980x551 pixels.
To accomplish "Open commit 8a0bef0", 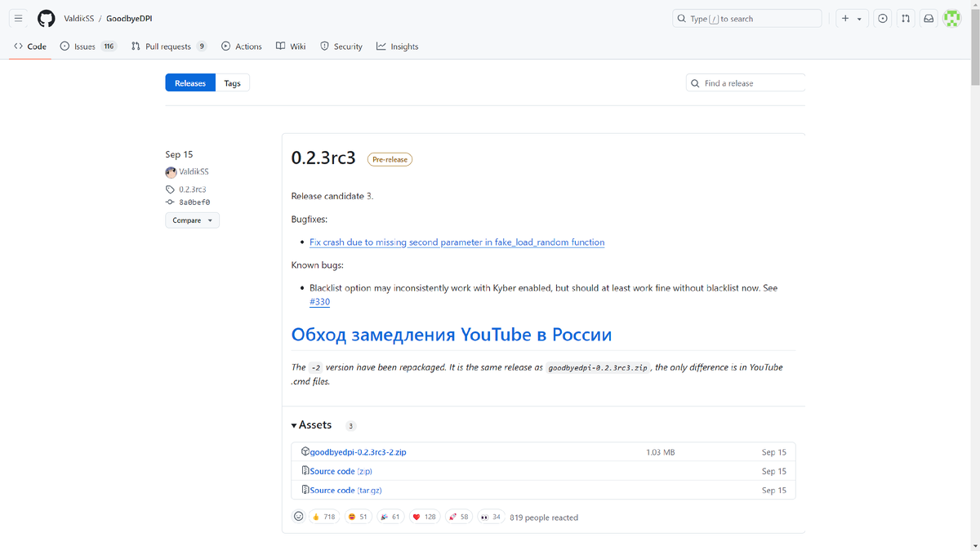I will tap(194, 202).
